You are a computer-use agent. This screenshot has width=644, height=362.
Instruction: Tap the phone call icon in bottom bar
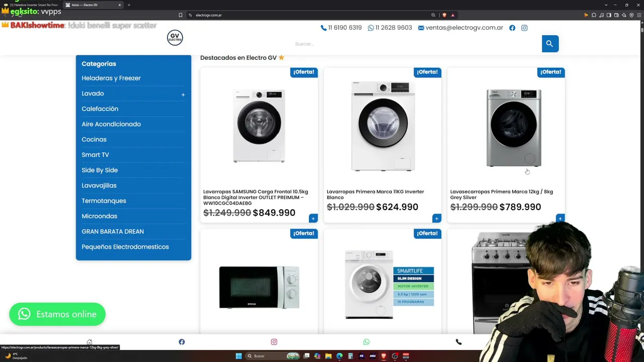(458, 342)
